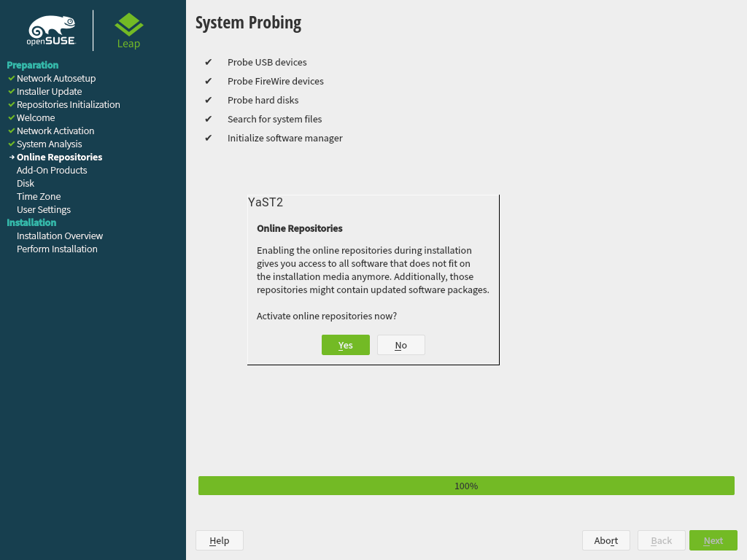Click the green check next to Welcome
Image resolution: width=747 pixels, height=560 pixels.
[12, 117]
